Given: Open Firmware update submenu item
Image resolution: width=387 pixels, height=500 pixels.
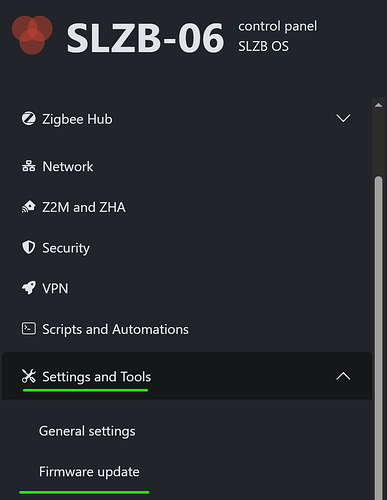Looking at the screenshot, I should 89,472.
